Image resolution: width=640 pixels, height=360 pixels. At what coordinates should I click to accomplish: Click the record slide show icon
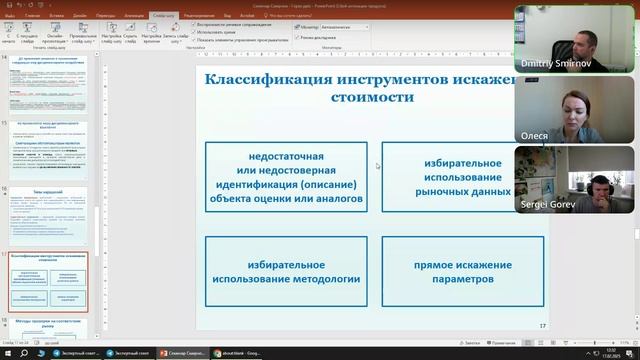click(x=175, y=28)
